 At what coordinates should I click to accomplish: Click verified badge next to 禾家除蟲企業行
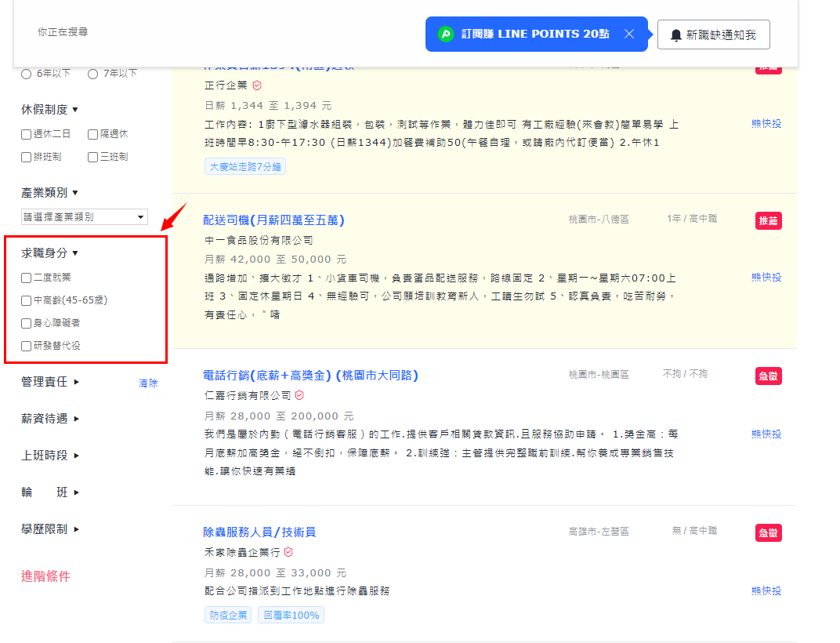[288, 552]
